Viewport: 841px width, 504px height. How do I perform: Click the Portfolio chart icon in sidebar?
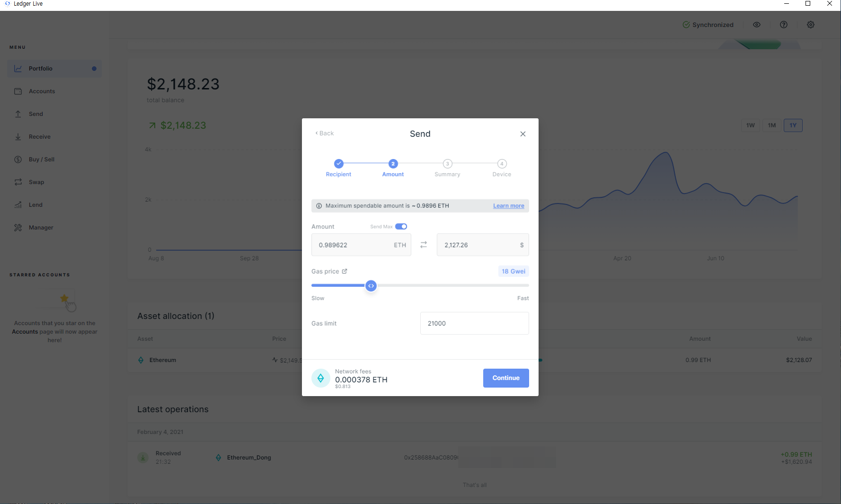pos(18,69)
